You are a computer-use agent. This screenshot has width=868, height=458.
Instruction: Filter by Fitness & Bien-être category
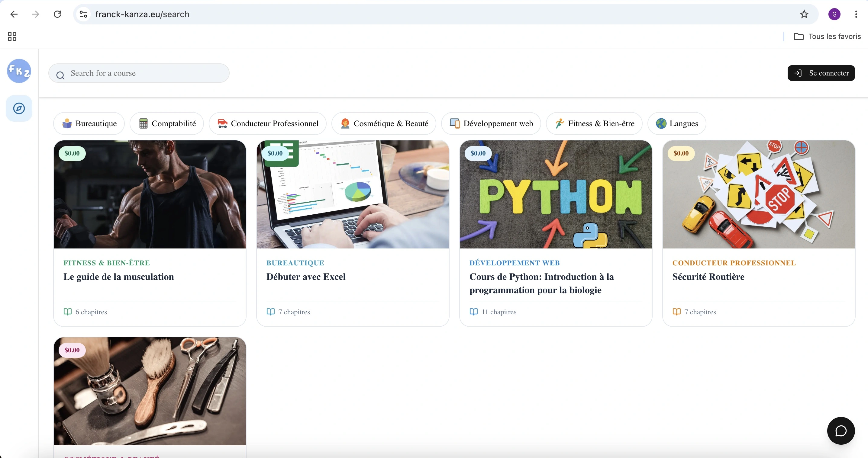pos(594,123)
